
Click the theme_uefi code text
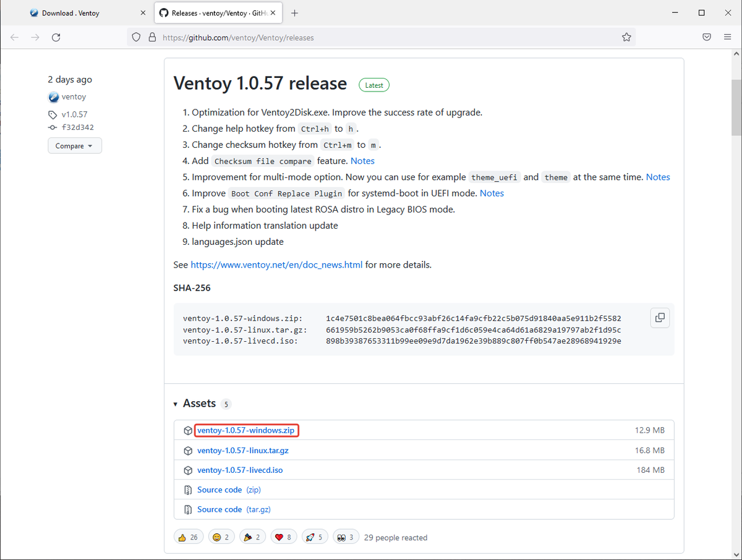[x=495, y=177]
